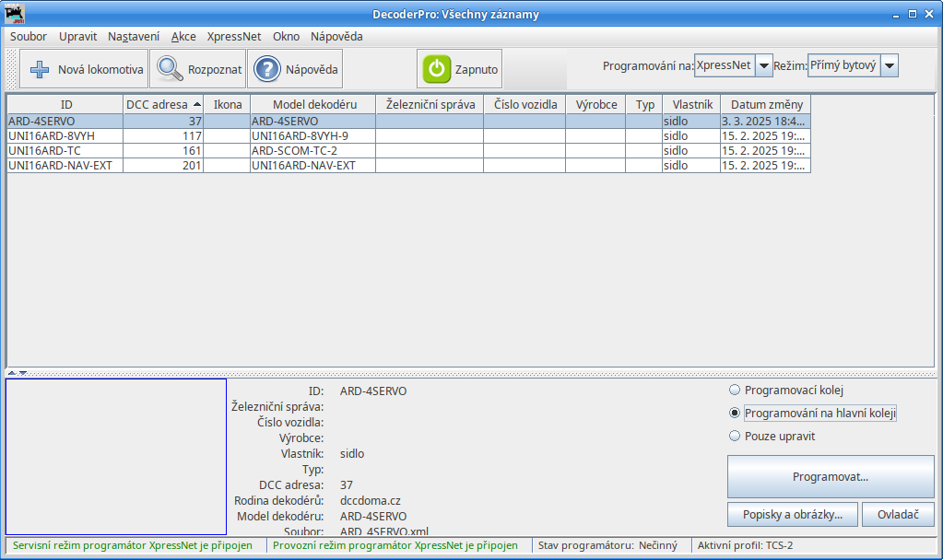Click the toolbar drag handle grip
Screen dimensions: 943x560
coord(12,69)
